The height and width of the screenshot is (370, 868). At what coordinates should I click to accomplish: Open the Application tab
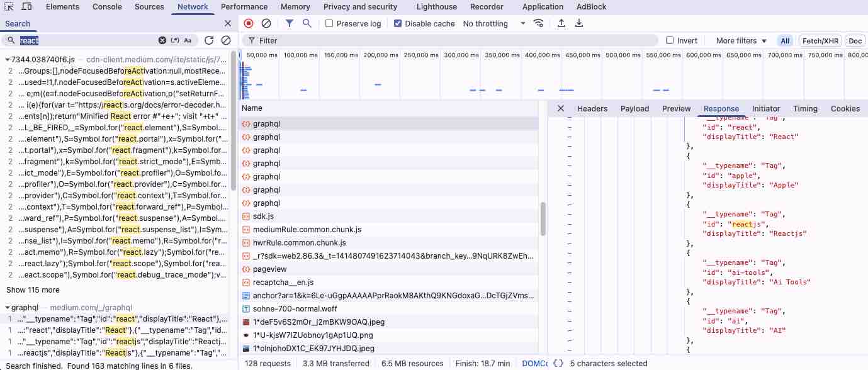click(x=543, y=6)
